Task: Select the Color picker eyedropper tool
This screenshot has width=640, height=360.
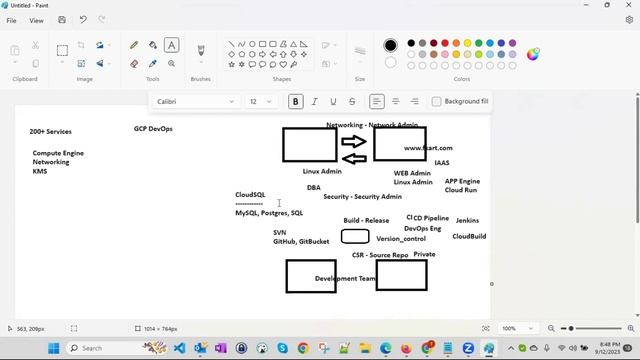Action: click(x=153, y=64)
